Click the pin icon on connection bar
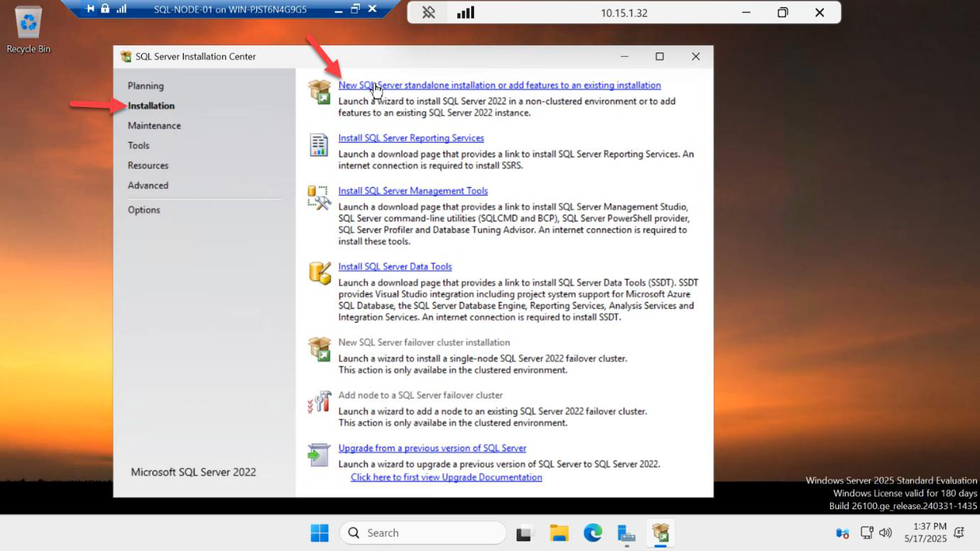 (429, 13)
